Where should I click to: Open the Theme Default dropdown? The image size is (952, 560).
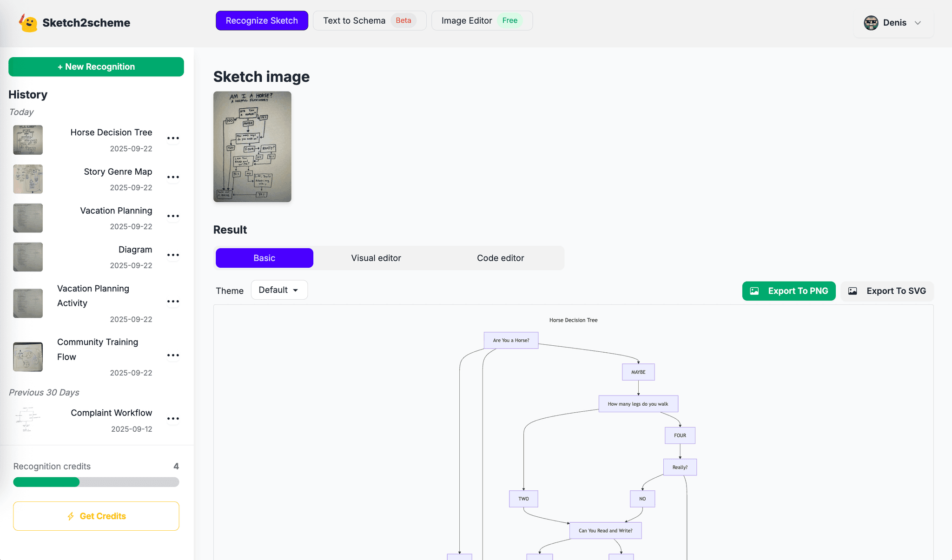click(278, 290)
